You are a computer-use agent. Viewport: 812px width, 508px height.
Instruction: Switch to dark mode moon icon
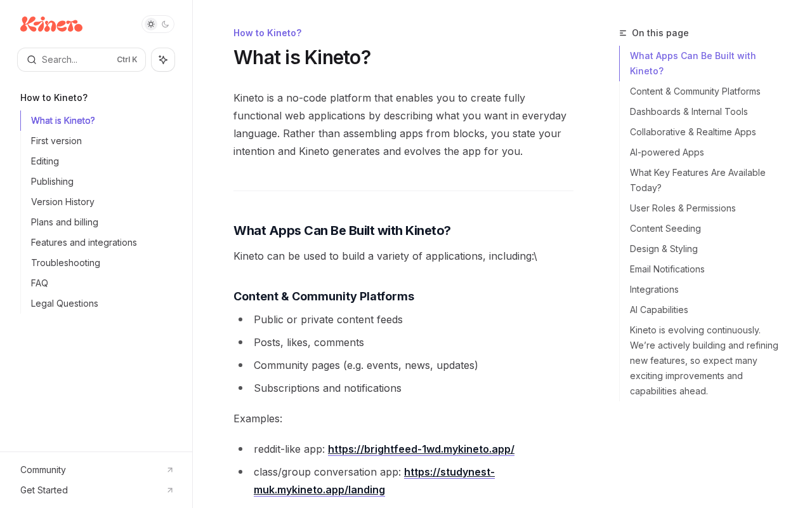point(166,24)
